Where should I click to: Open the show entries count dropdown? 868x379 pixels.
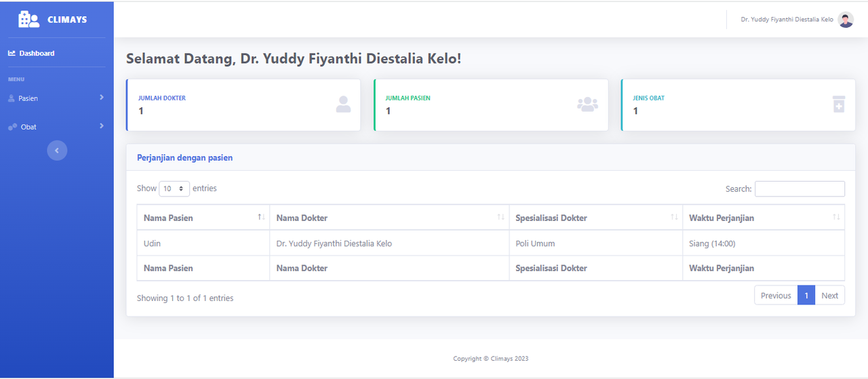click(x=174, y=188)
